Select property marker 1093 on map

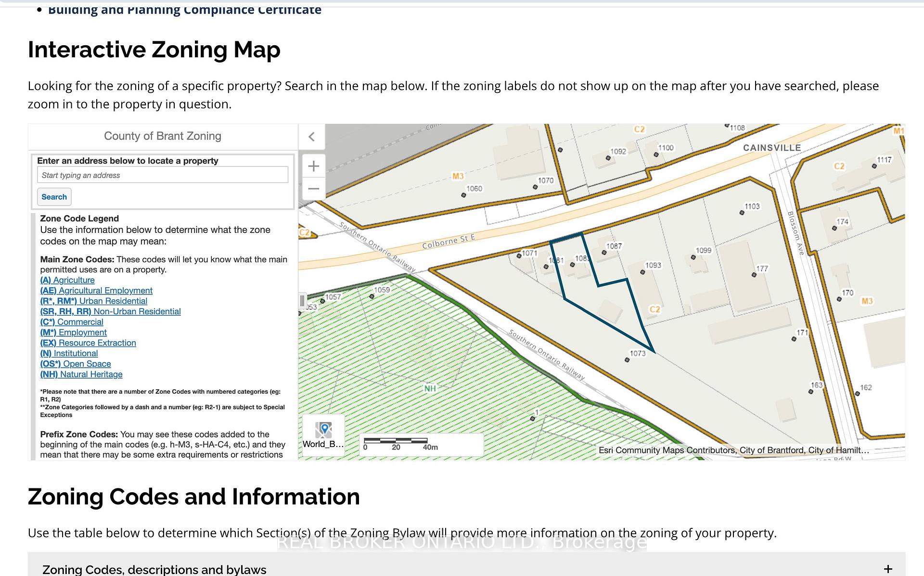click(x=642, y=272)
